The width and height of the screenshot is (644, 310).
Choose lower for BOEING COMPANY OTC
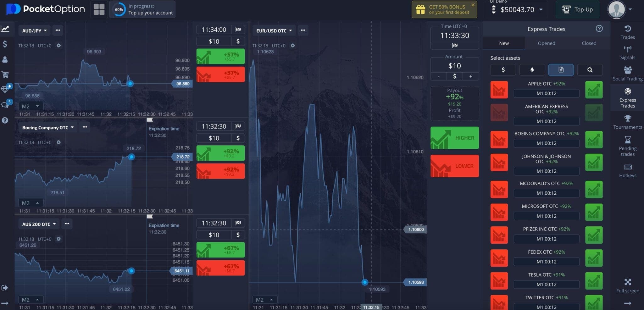[499, 140]
